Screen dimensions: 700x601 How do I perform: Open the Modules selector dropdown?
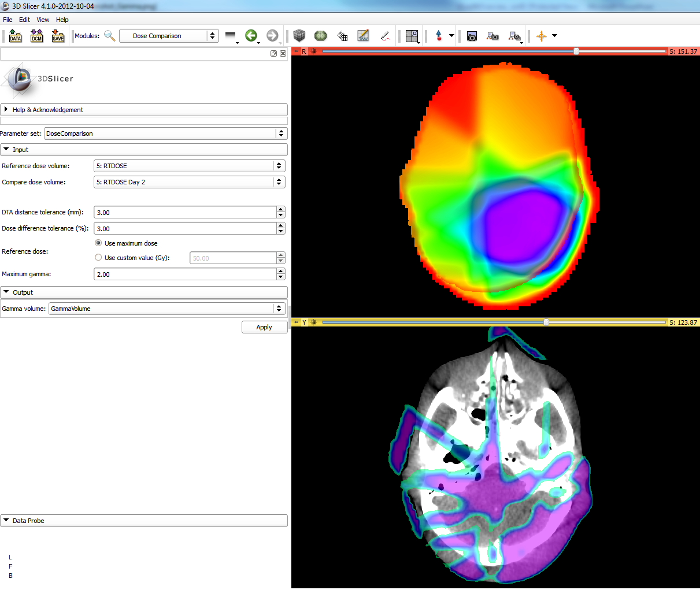(169, 36)
